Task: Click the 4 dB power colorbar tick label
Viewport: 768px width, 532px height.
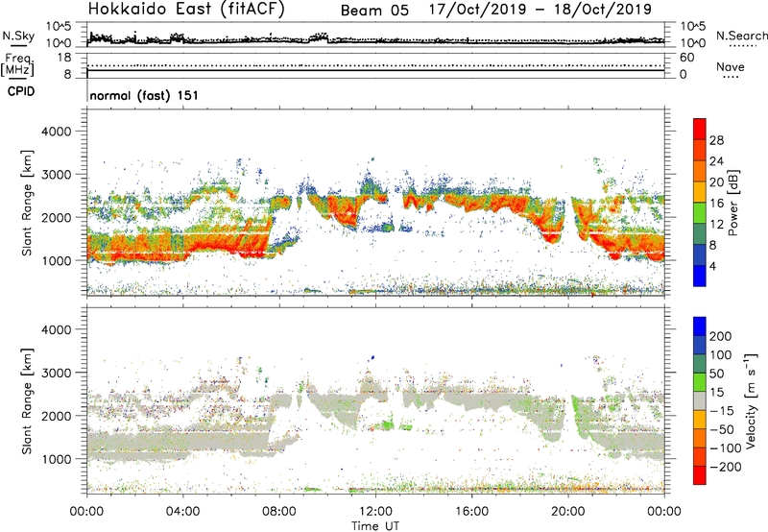Action: (712, 266)
